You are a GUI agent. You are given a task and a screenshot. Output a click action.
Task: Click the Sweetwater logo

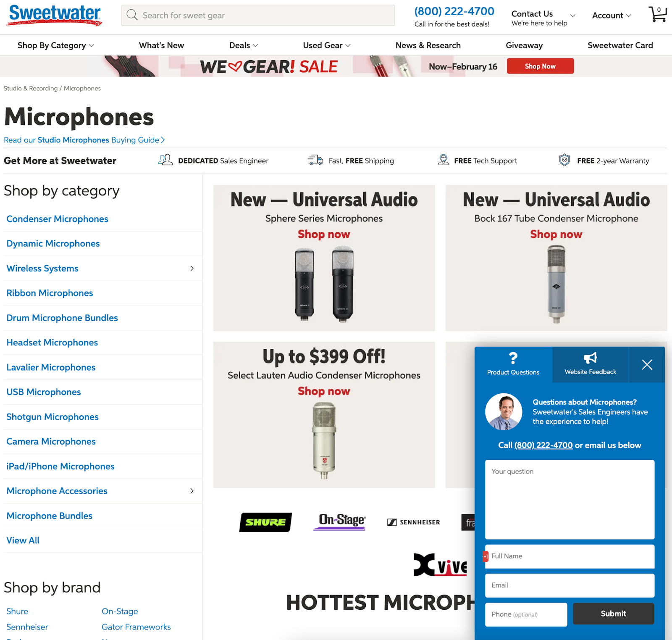click(x=54, y=15)
